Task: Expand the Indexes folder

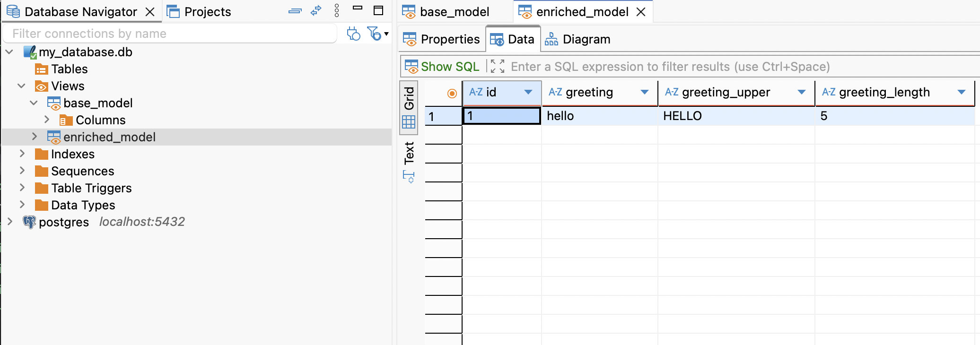Action: pos(22,154)
